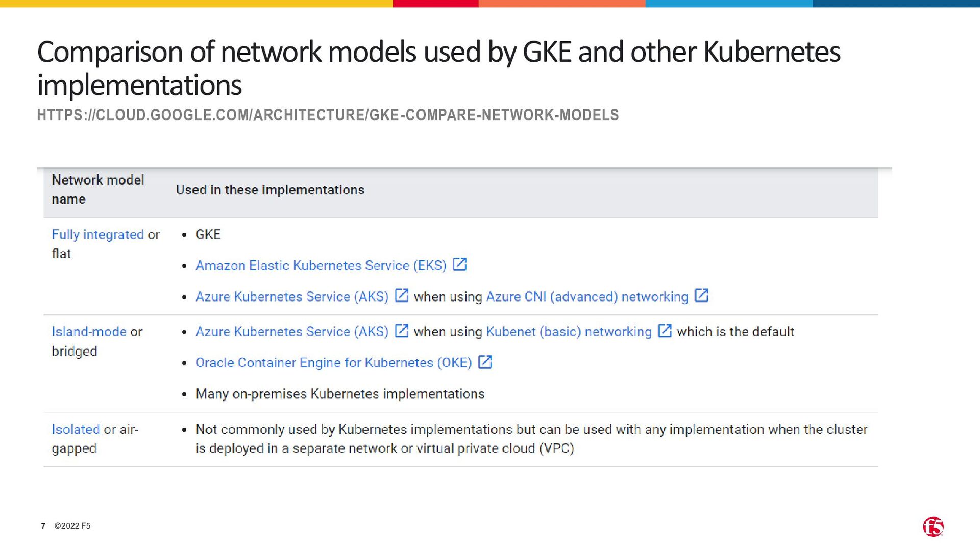
Task: Open Amazon Elastic Kubernetes Service (EKS) link
Action: point(321,266)
